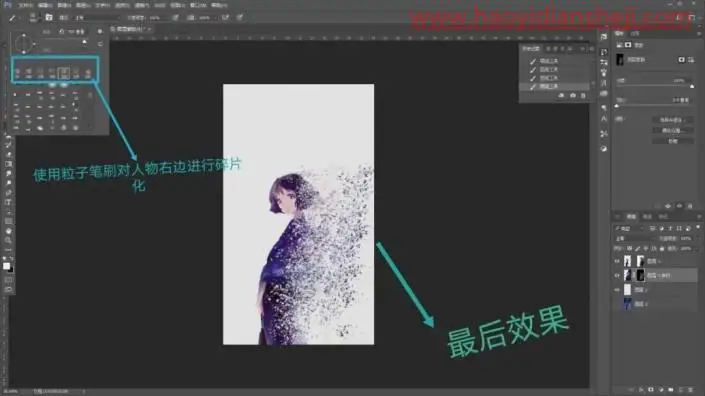This screenshot has width=705, height=396.
Task: Swap foreground and background colors
Action: click(12, 259)
